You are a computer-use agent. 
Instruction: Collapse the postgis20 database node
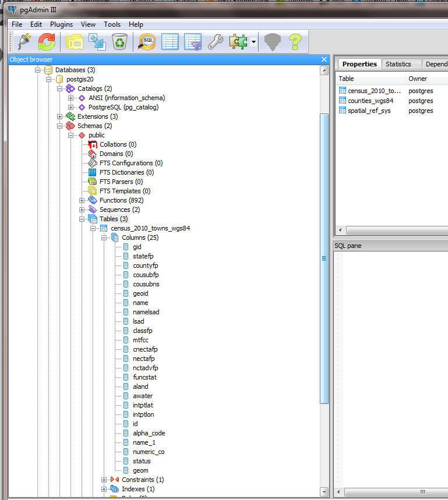(48, 79)
